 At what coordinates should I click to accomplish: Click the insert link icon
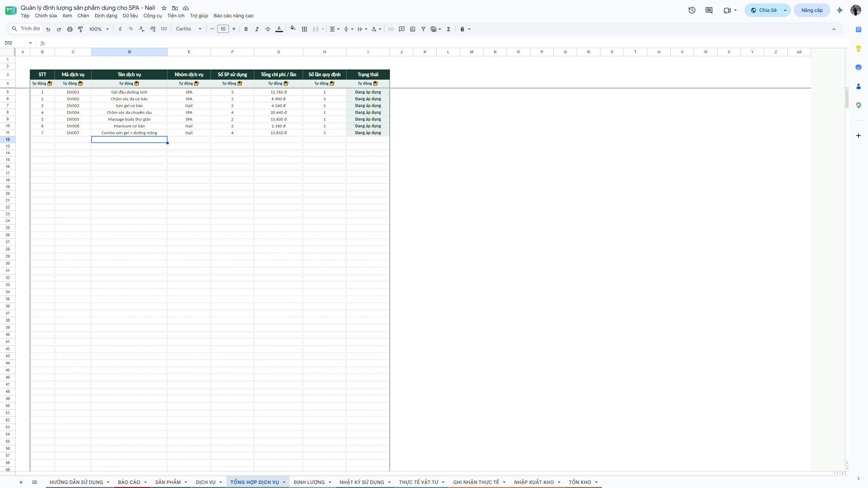[391, 29]
